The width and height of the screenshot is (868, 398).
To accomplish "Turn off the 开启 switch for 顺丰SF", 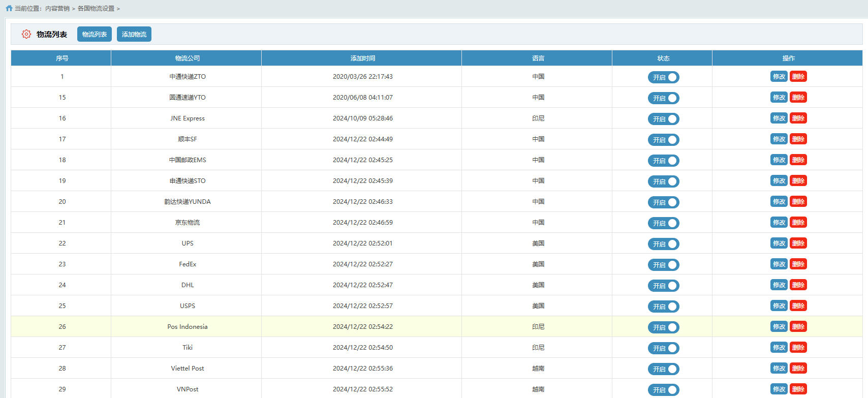I will (x=664, y=140).
